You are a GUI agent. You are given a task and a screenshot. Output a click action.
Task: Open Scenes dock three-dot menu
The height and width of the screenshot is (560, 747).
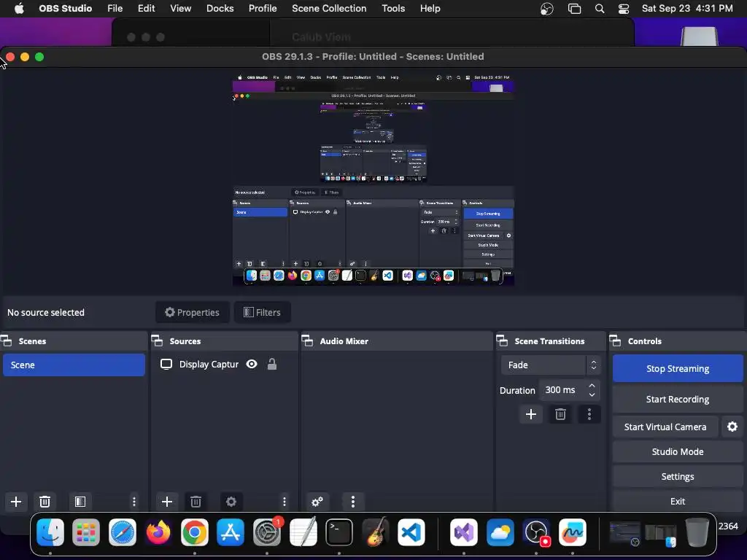(134, 502)
